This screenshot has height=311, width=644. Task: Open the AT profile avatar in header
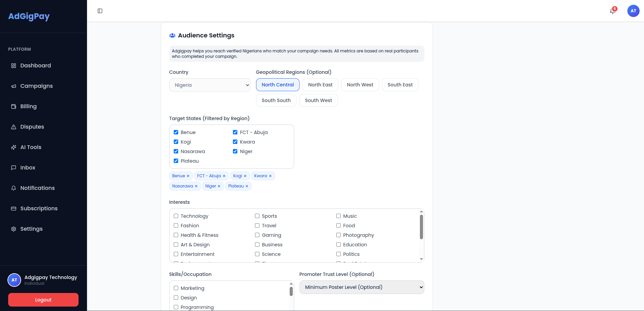633,11
